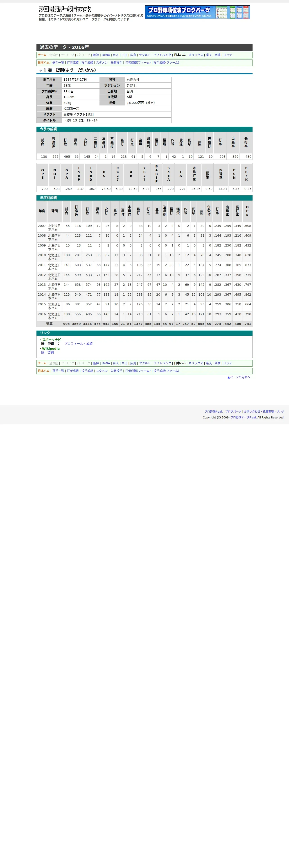Select ソフトバンク in the top team navigation
The height and width of the screenshot is (868, 289).
162,55
